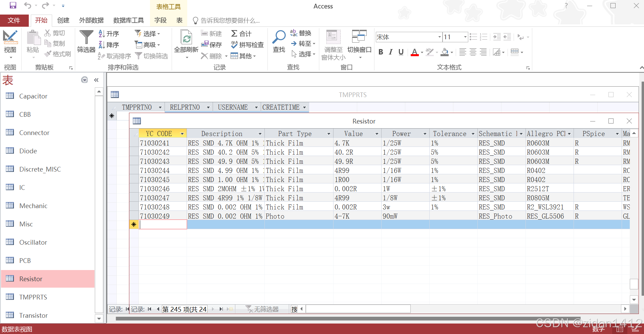Viewport: 644px width, 334px height.
Task: Switch to Fields (字段) tab
Action: click(160, 20)
